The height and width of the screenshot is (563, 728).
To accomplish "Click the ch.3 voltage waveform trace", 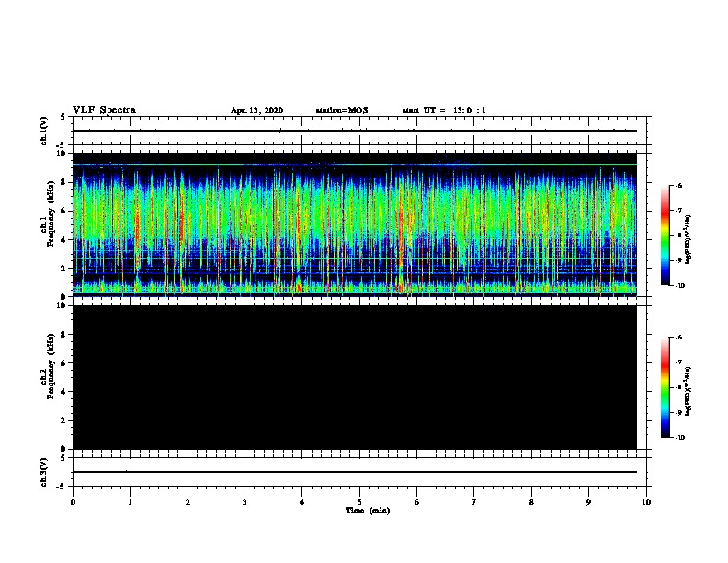I will coord(355,472).
